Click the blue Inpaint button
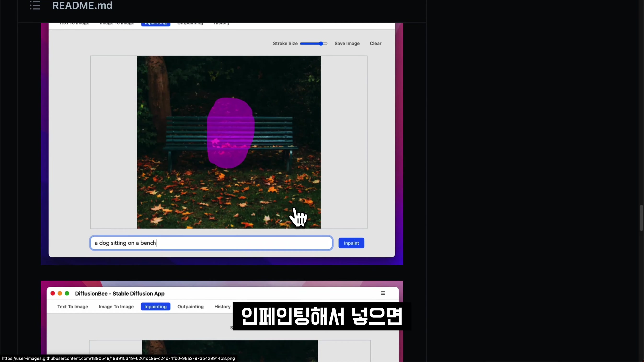This screenshot has height=362, width=644. (x=351, y=243)
